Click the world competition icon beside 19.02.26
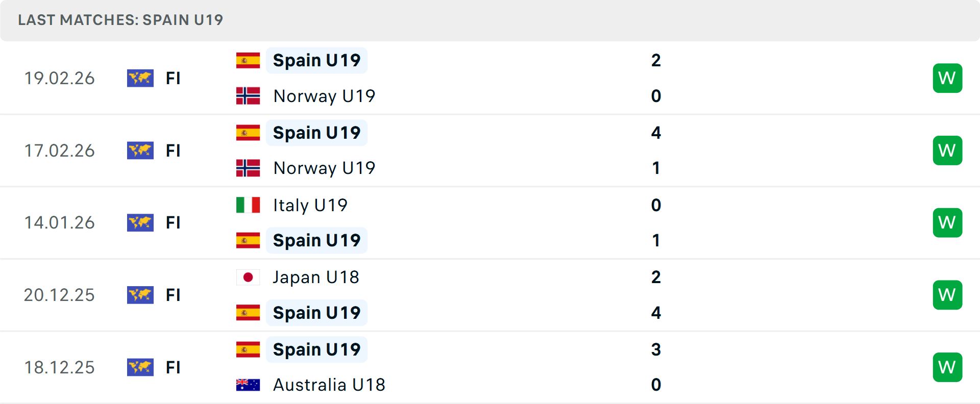This screenshot has height=404, width=980. coord(140,78)
